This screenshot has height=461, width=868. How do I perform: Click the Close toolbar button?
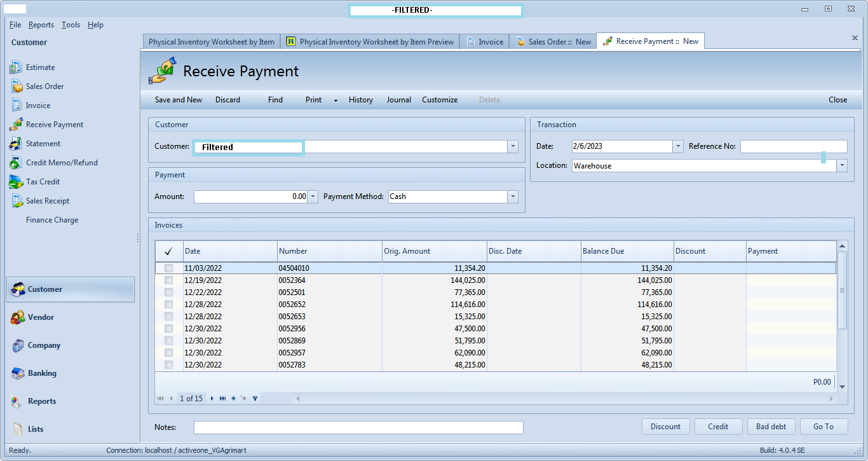837,100
